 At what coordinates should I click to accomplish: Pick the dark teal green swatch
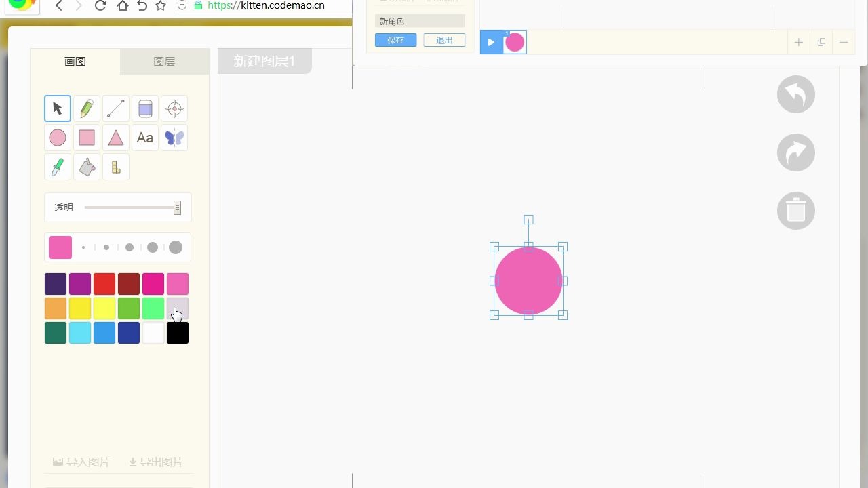(56, 333)
